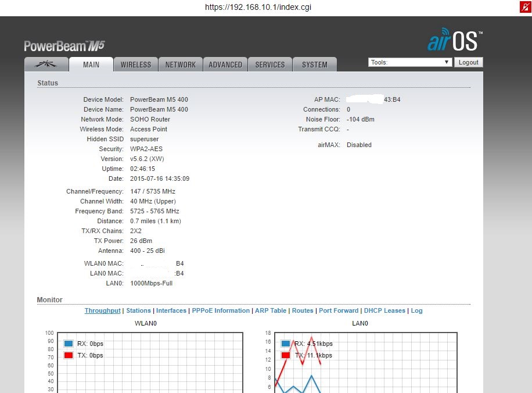Click the red icon at top right corner
Screen dimensions: 532x393
coord(526,7)
